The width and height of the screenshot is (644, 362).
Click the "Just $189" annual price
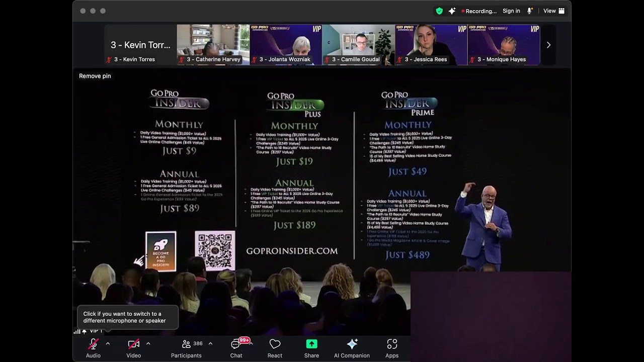[294, 225]
